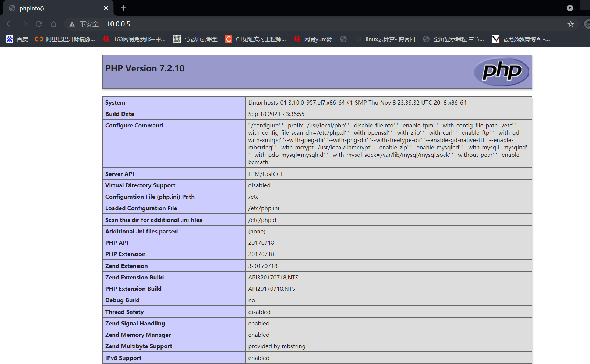This screenshot has width=590, height=364.
Task: Click the API20170718,NTS value
Action: click(272, 289)
